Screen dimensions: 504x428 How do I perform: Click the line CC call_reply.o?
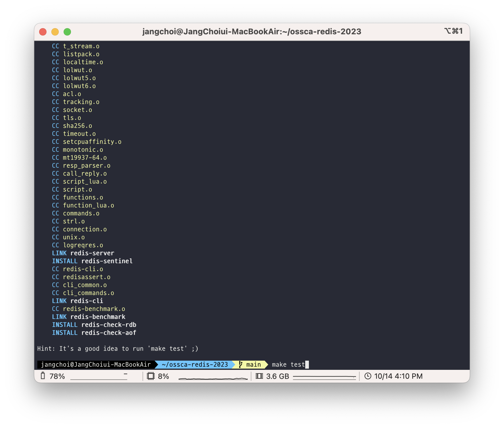[x=80, y=173]
